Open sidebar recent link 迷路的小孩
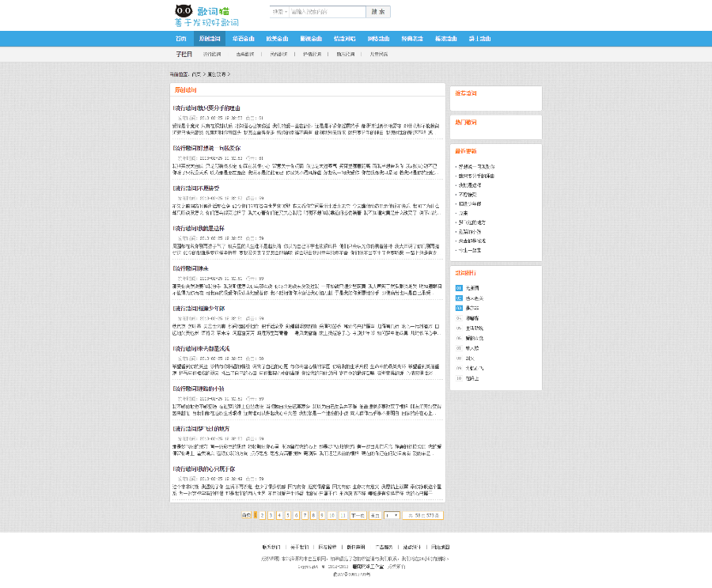 click(x=469, y=232)
